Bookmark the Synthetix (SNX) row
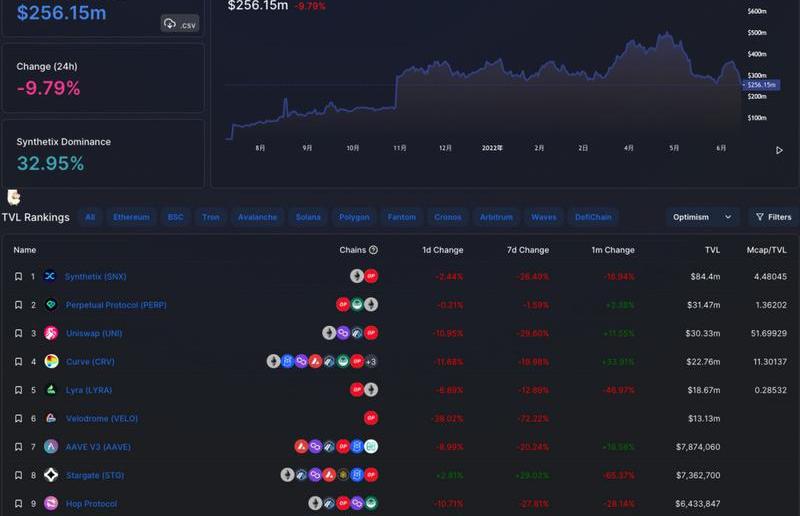This screenshot has width=800, height=516. point(18,276)
